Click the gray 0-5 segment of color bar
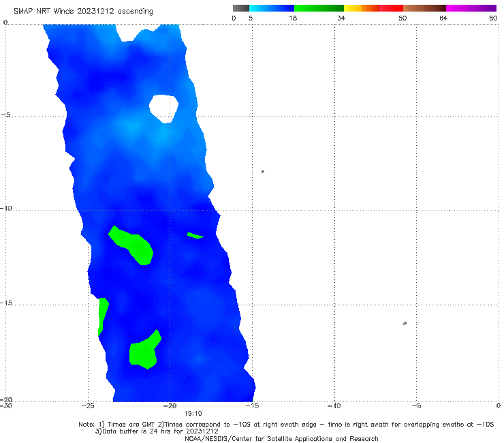 (241, 8)
